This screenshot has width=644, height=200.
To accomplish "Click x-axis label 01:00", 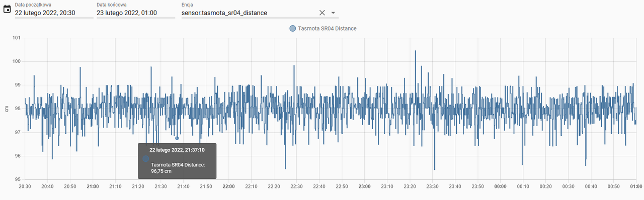I will [636, 186].
